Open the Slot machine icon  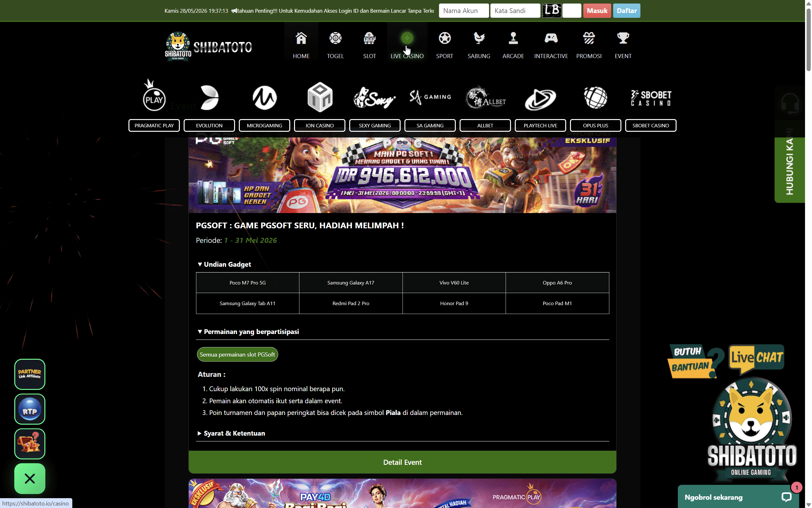coord(370,38)
